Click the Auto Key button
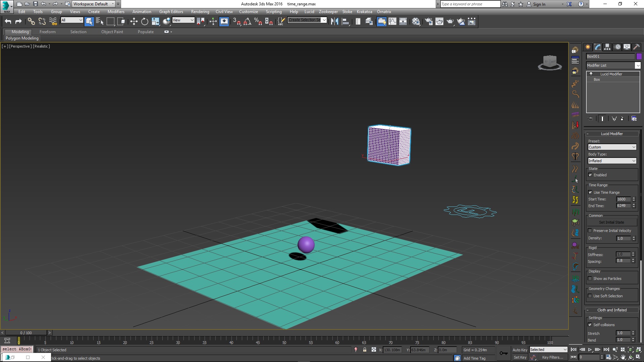This screenshot has width=644, height=362. tap(520, 350)
